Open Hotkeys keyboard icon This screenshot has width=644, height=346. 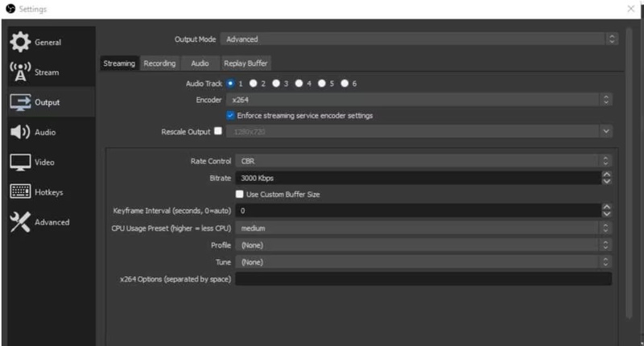[20, 192]
